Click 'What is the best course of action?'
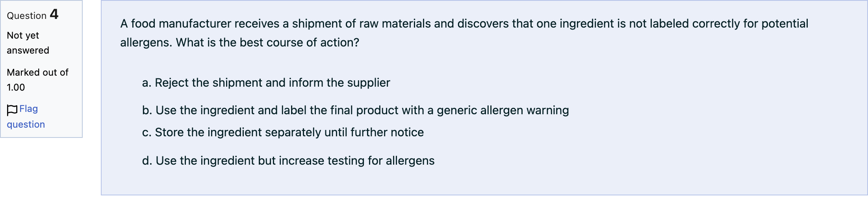Viewport: 868px width, 208px height. [x=267, y=43]
